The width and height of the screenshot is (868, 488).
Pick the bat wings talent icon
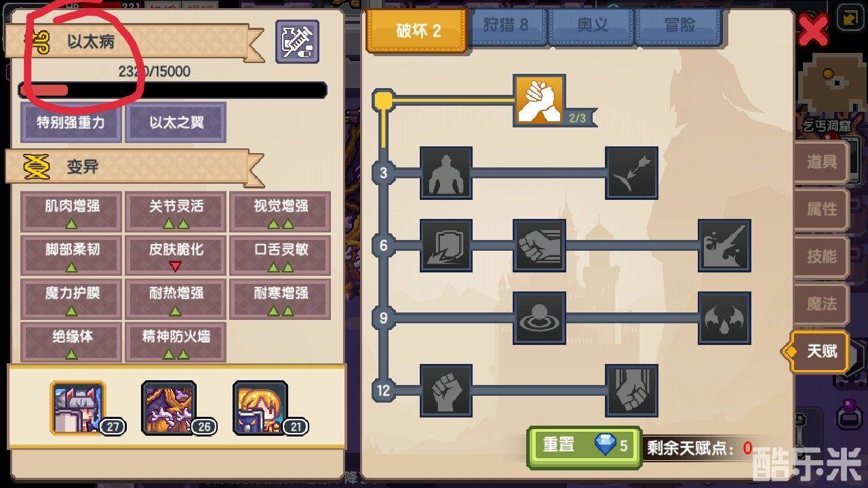pos(724,317)
